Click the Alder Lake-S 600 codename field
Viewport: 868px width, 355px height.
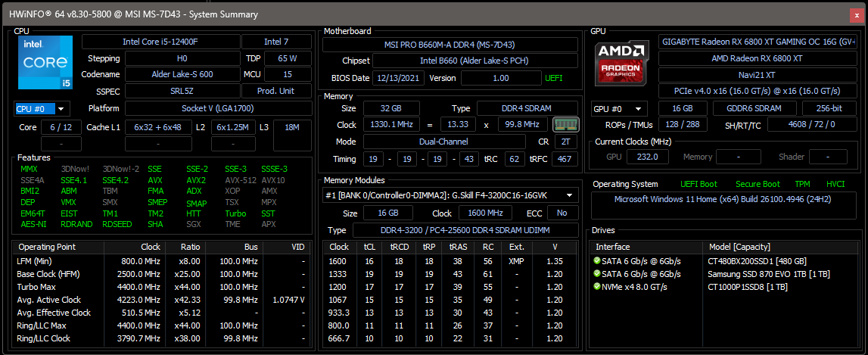(182, 74)
